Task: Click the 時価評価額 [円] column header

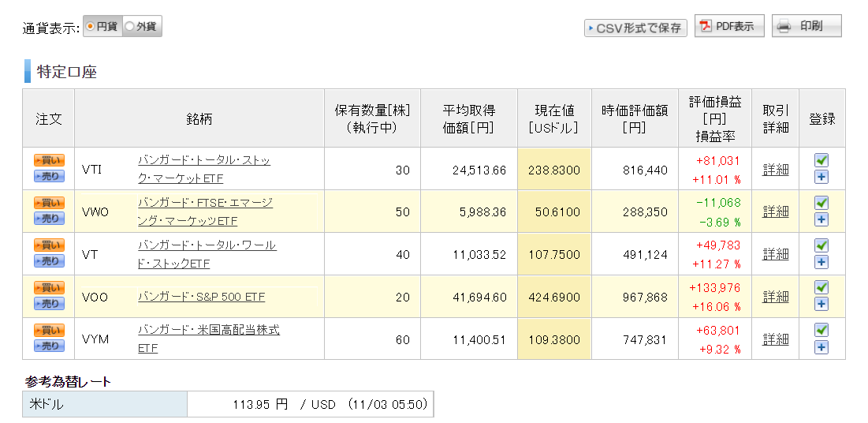Action: 635,118
